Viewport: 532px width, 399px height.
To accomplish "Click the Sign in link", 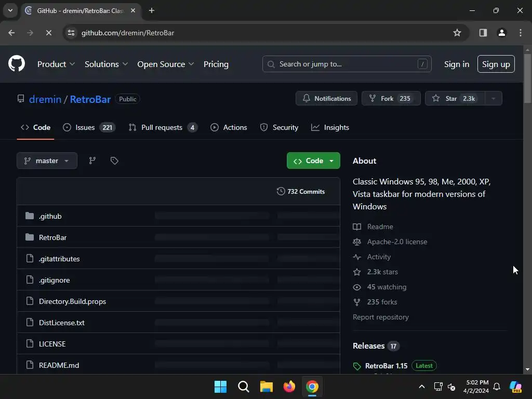I will pyautogui.click(x=456, y=64).
